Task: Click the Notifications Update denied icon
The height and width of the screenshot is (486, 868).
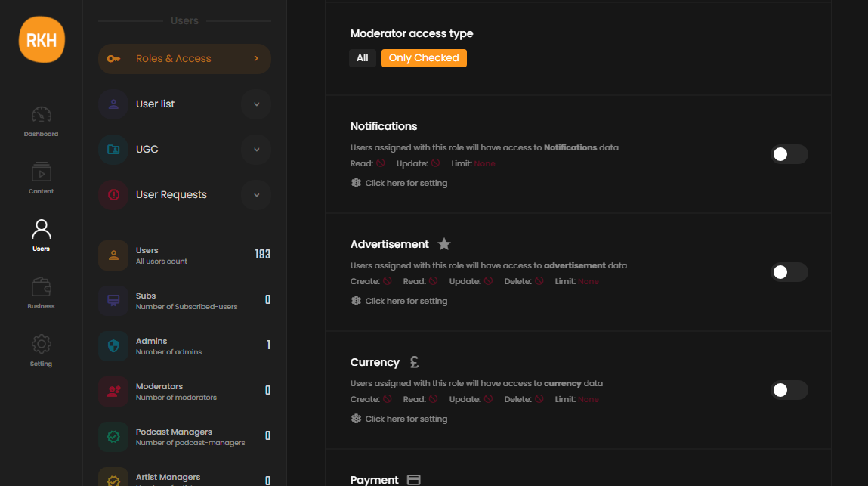Action: 436,163
